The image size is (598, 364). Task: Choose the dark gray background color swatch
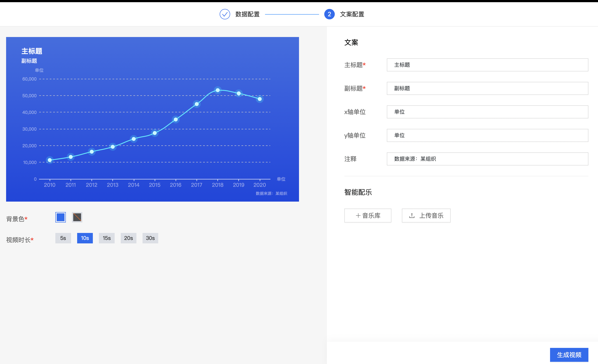point(77,217)
